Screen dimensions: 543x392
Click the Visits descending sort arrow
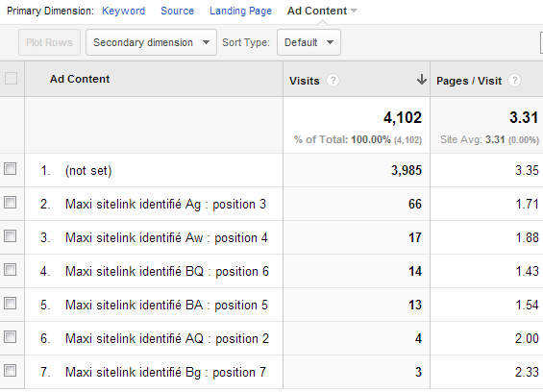(x=422, y=80)
